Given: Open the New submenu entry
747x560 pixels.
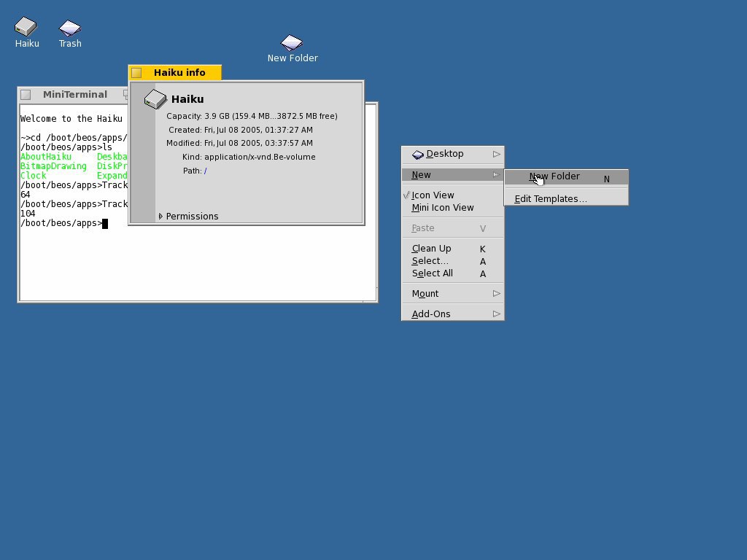Looking at the screenshot, I should click(x=452, y=175).
